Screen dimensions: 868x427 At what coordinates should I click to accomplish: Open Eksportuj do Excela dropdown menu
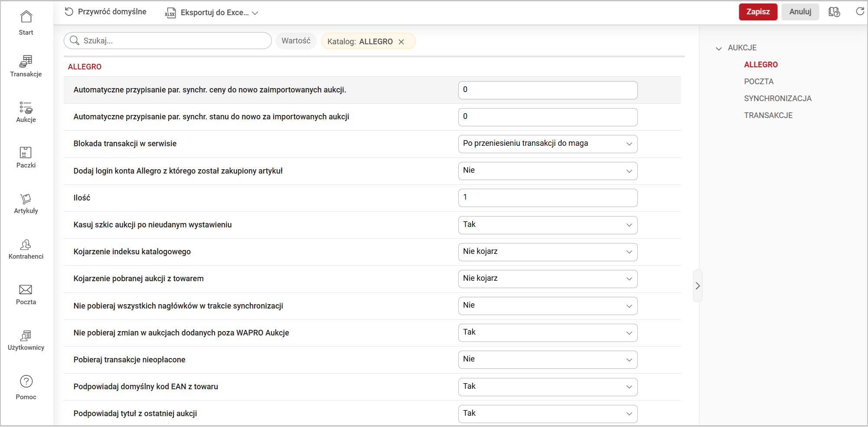(x=212, y=13)
